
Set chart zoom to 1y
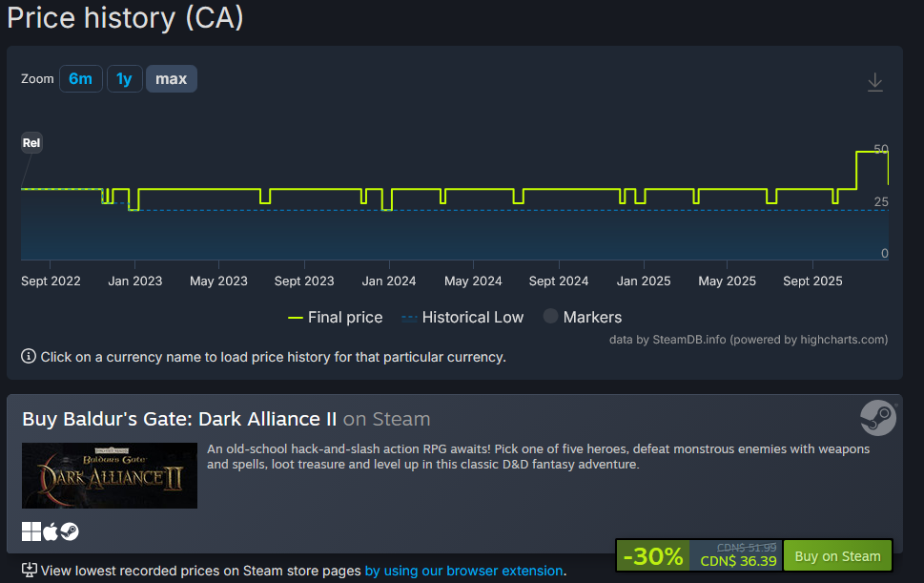tap(124, 79)
